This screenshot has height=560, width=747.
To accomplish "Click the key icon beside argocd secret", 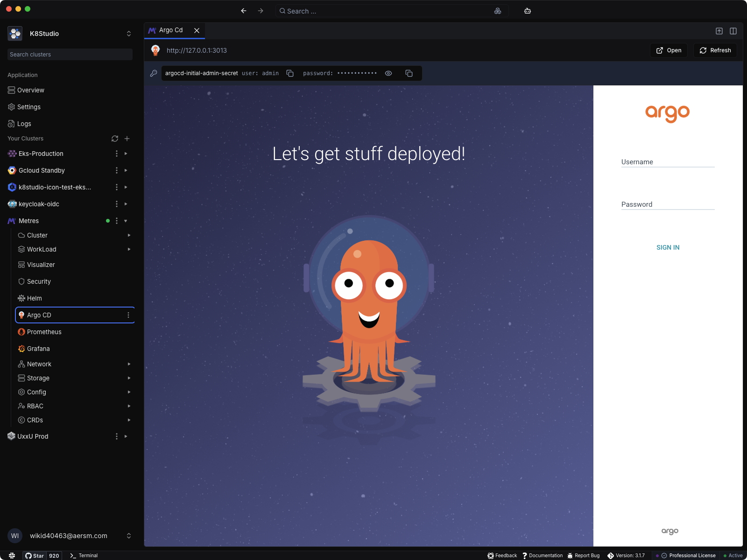I will (154, 73).
